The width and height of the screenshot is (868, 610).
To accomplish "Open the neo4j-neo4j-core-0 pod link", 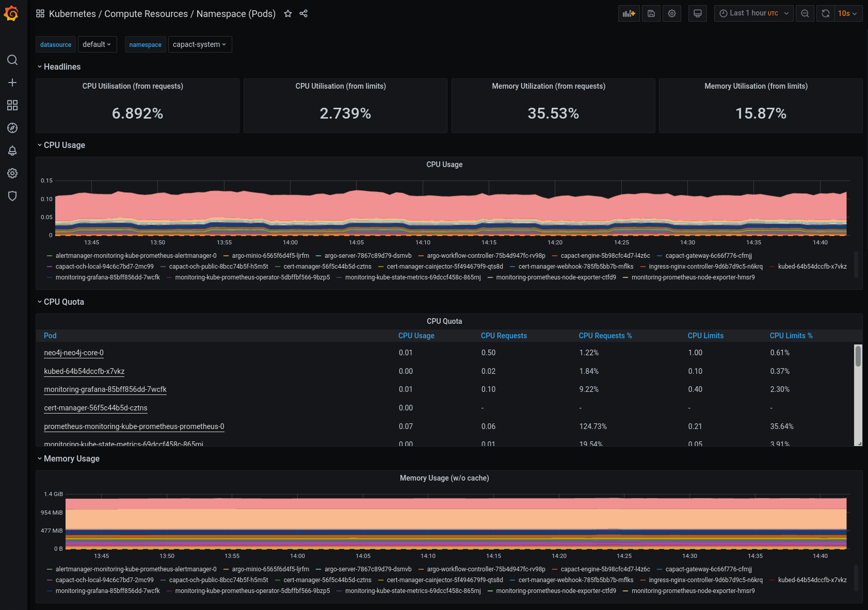I will pyautogui.click(x=73, y=353).
